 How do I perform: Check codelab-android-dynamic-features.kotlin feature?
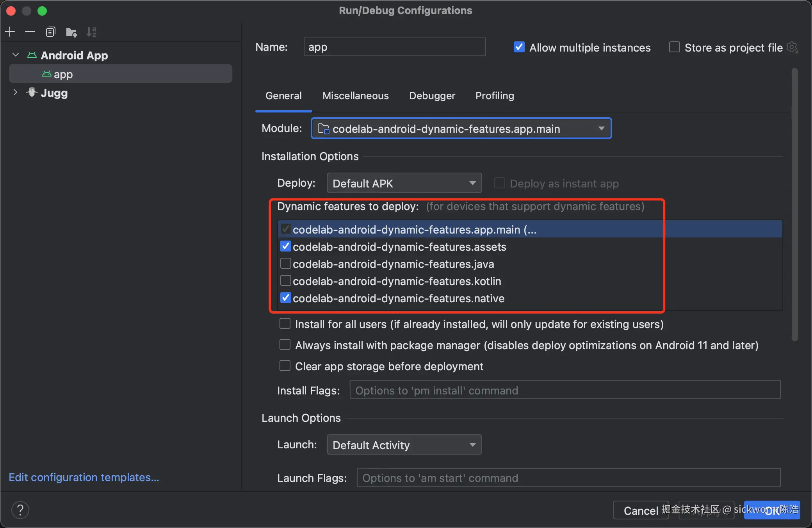click(x=285, y=281)
